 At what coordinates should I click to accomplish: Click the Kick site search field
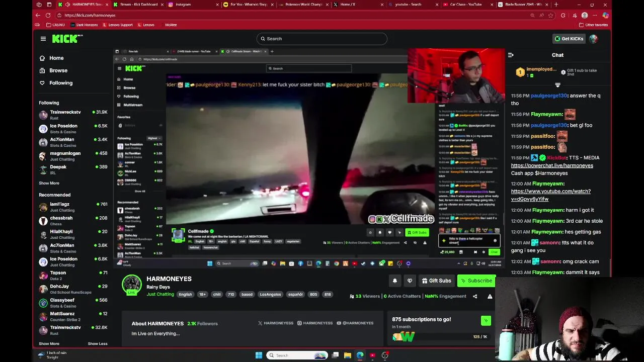pos(321,39)
